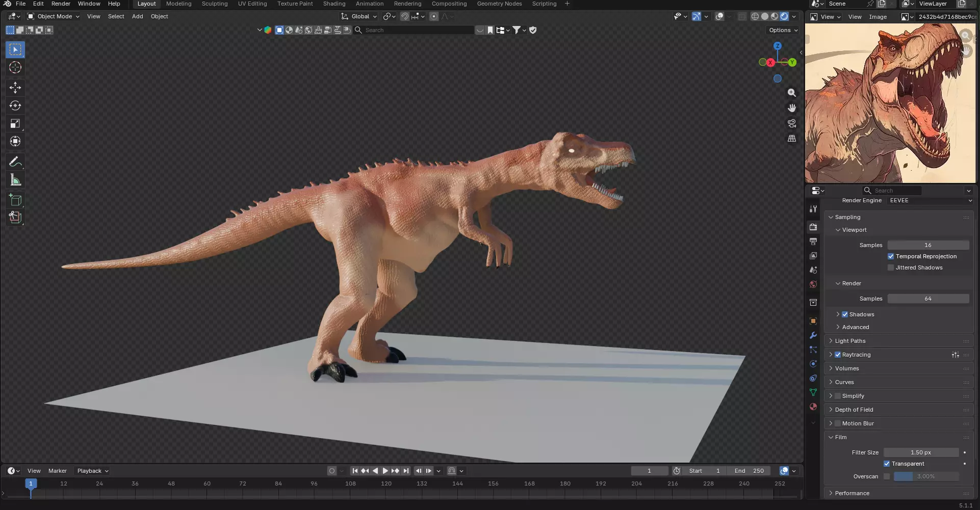The image size is (980, 510).
Task: Open the File menu
Action: tap(21, 4)
